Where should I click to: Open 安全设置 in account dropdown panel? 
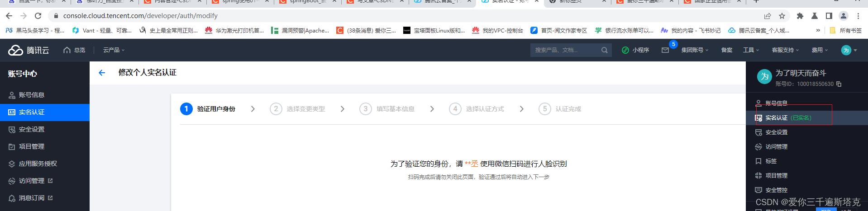click(807, 132)
